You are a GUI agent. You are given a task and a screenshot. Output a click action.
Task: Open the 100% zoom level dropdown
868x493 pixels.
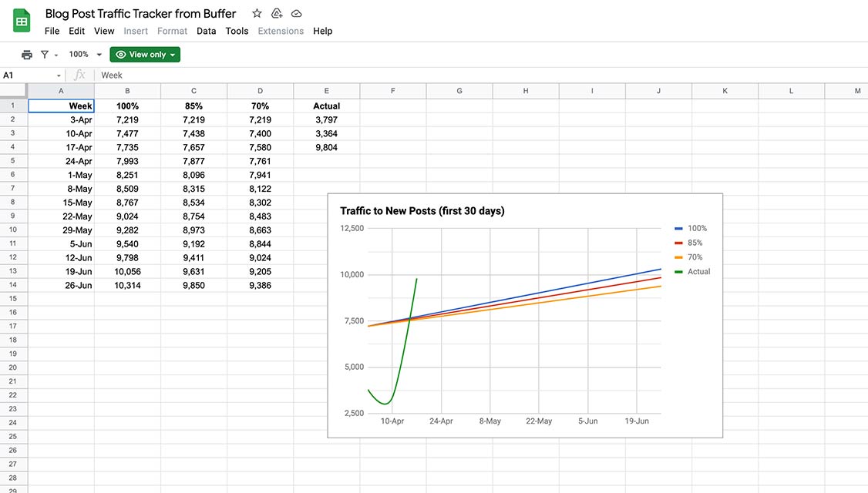[x=85, y=55]
